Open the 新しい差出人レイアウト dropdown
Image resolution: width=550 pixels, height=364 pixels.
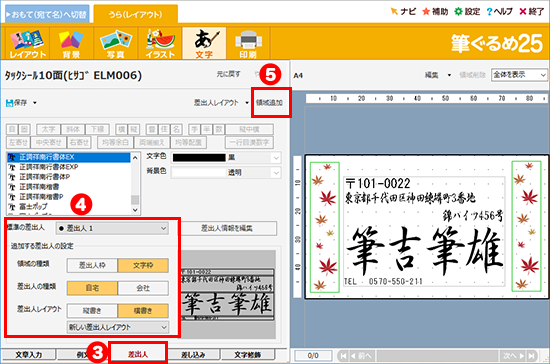pos(118,327)
